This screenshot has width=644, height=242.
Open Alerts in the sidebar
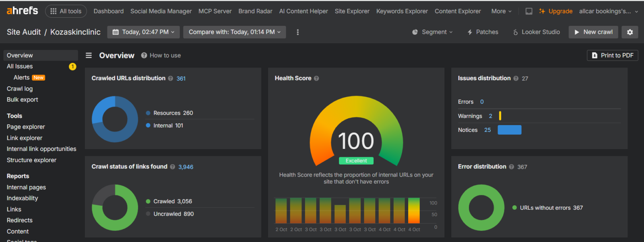tap(21, 77)
